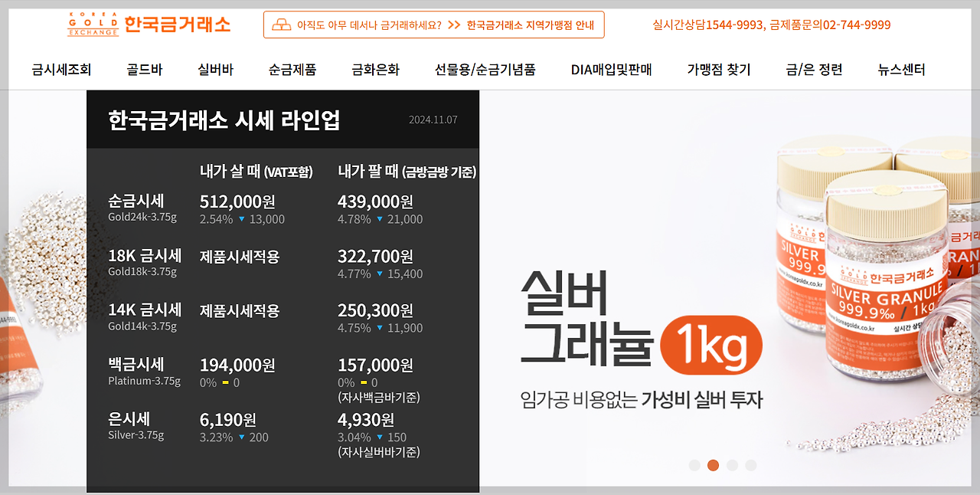Go to the first carousel slide dot
This screenshot has width=980, height=495.
click(694, 465)
